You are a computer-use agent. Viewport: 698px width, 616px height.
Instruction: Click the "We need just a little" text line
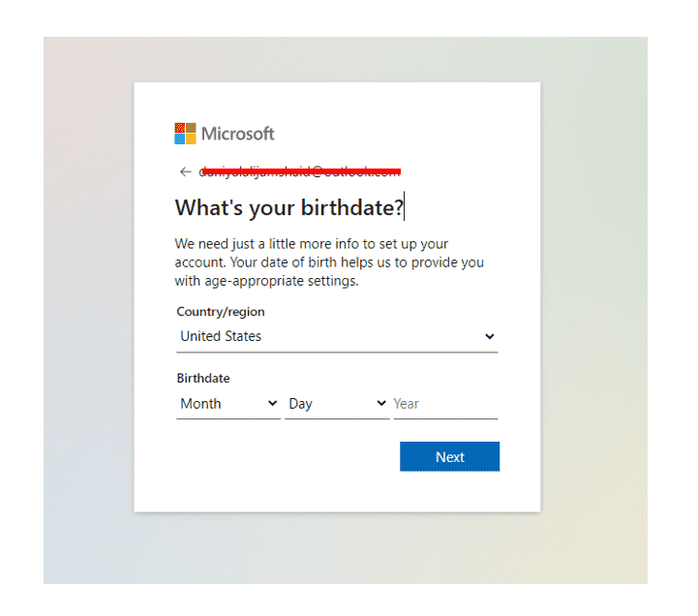(311, 244)
